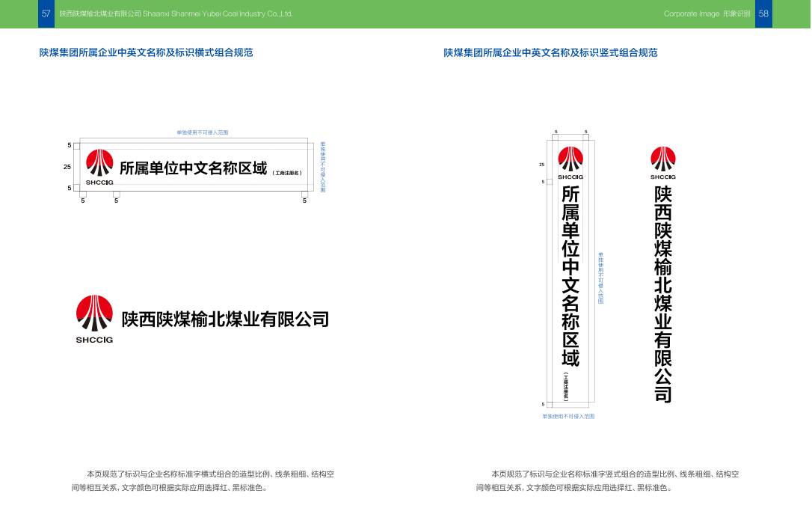Click the blue 单独使用不可侵入范围 label below vertical diagram
This screenshot has height=529, width=812.
tap(568, 416)
